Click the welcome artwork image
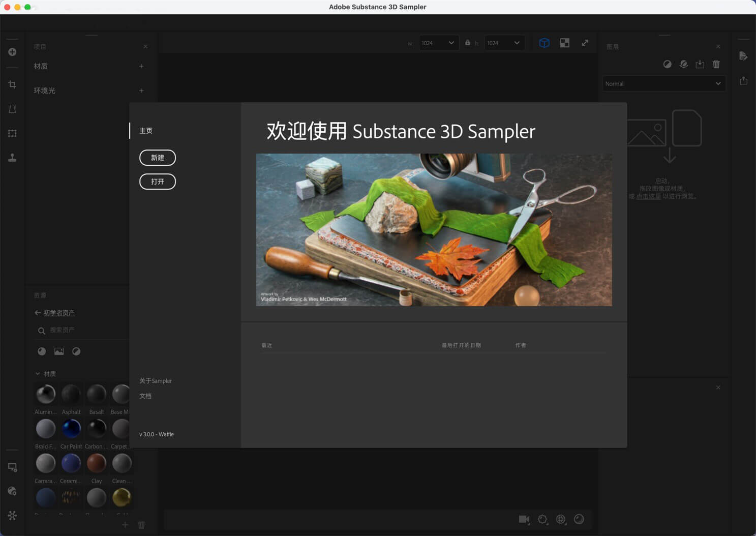 [x=434, y=230]
